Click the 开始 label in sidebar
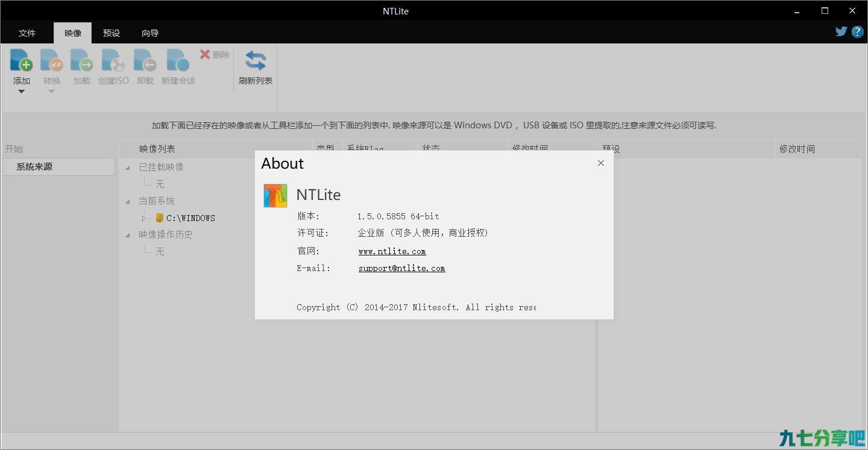Image resolution: width=868 pixels, height=450 pixels. tap(14, 149)
